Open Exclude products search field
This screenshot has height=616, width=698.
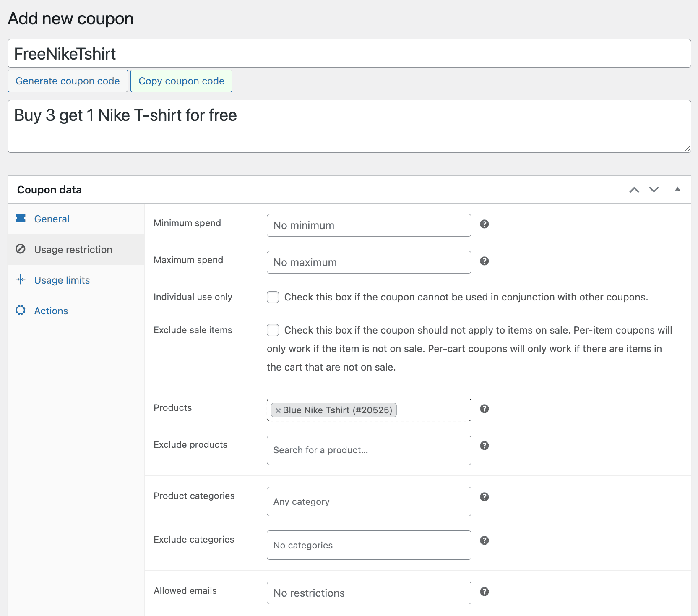[369, 450]
